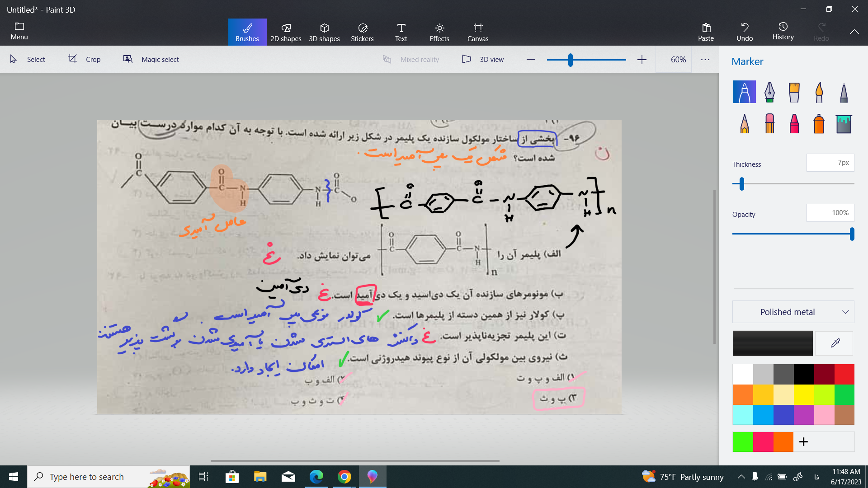
Task: Click the zoom in plus button
Action: click(642, 60)
